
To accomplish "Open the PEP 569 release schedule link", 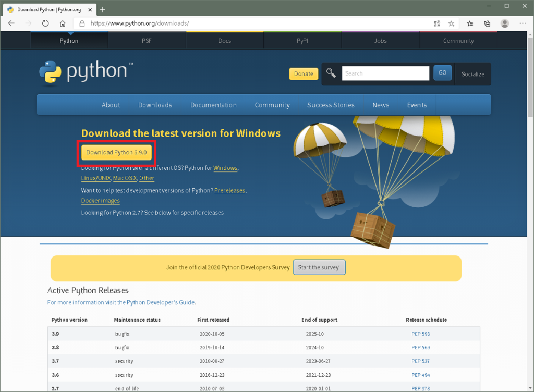I will (421, 347).
